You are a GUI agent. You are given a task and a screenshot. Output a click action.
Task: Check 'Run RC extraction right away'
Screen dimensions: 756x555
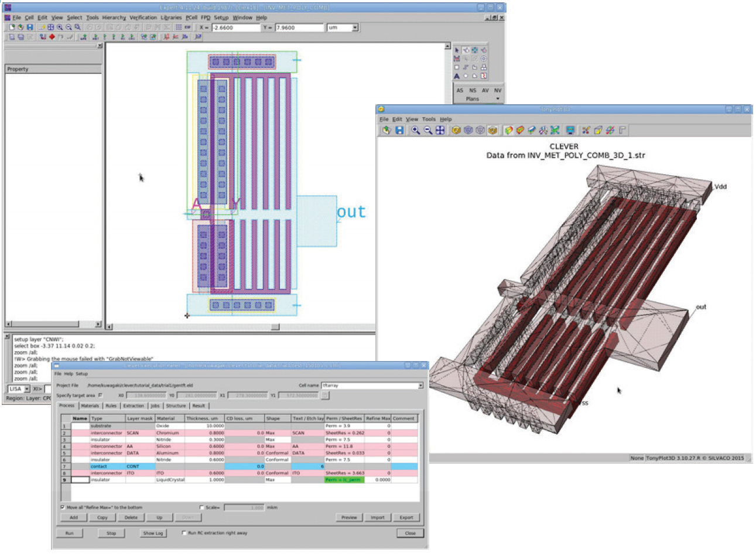(184, 533)
